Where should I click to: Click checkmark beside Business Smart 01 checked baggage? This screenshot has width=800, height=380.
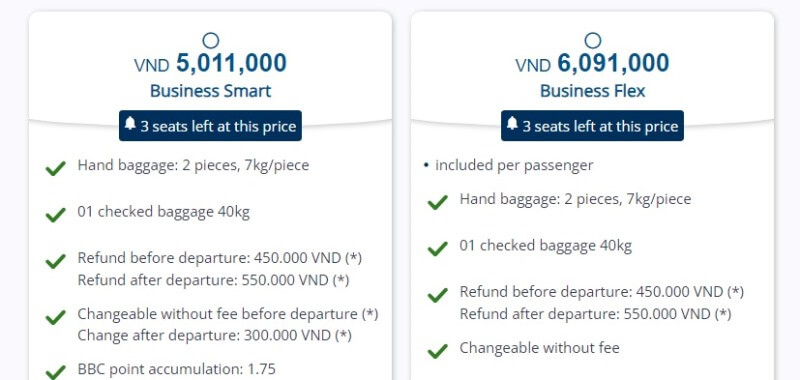tap(56, 215)
